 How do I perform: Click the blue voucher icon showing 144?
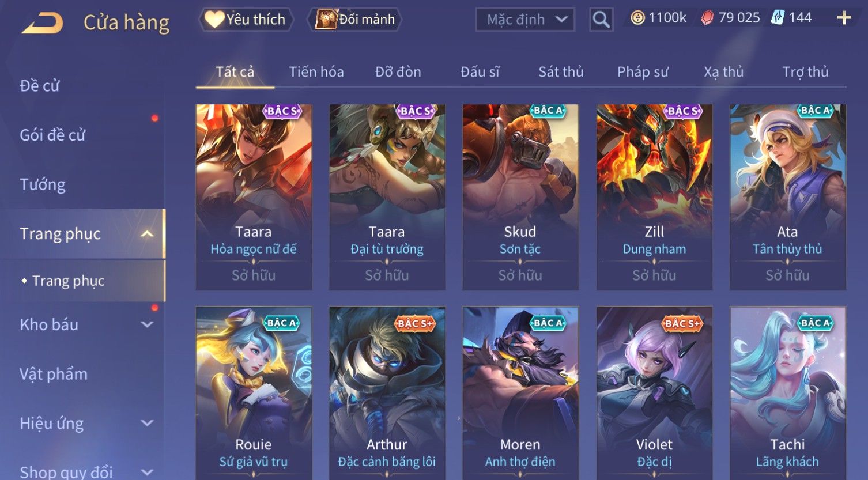[x=778, y=18]
